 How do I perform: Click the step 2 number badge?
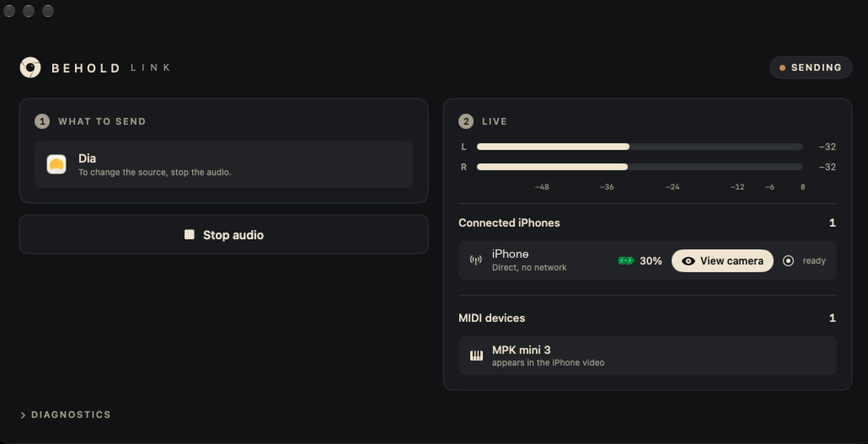coord(466,121)
